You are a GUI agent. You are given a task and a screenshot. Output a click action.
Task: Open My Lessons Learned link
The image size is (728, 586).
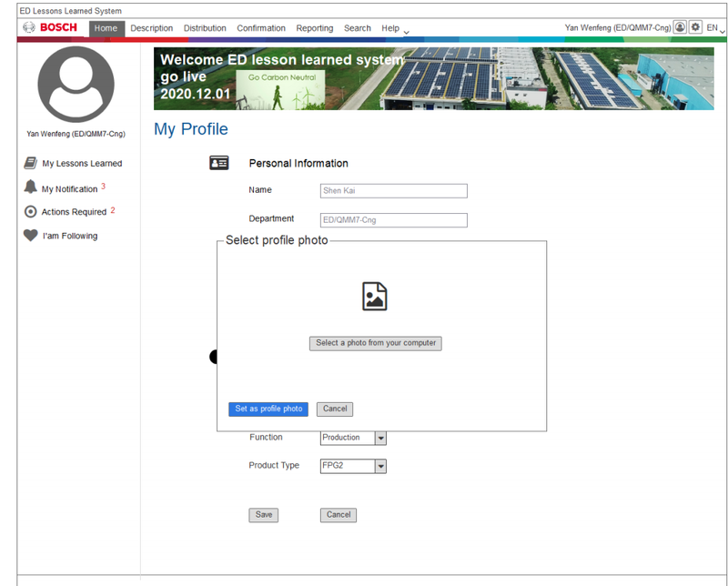(x=82, y=164)
